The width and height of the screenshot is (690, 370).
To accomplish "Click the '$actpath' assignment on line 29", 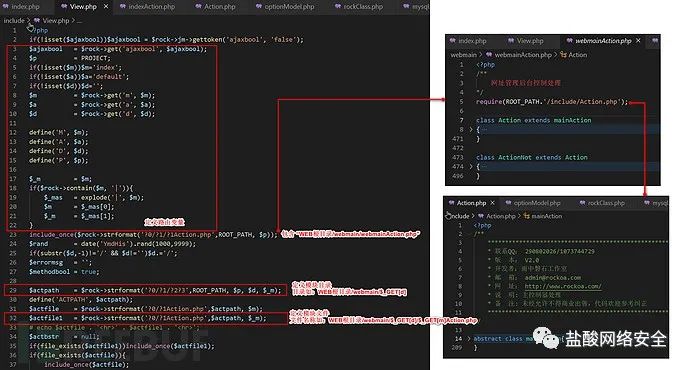I will [155, 290].
